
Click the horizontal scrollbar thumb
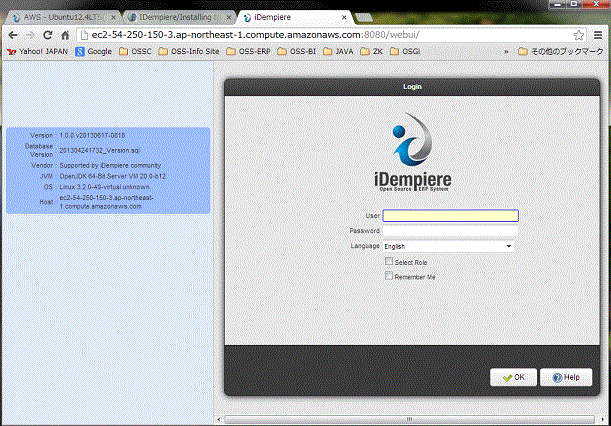pos(409,419)
